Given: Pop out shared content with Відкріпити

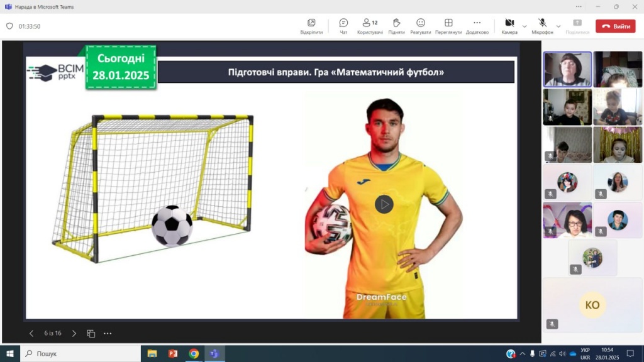Looking at the screenshot, I should (x=311, y=26).
